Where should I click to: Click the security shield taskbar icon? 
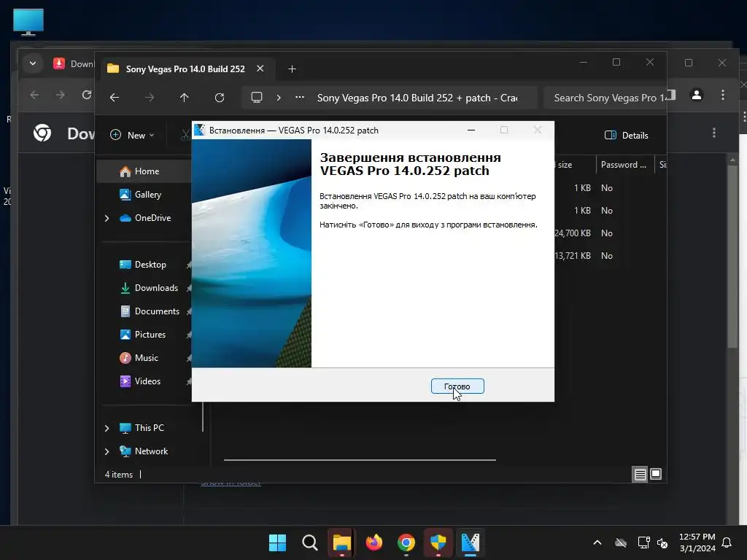438,542
